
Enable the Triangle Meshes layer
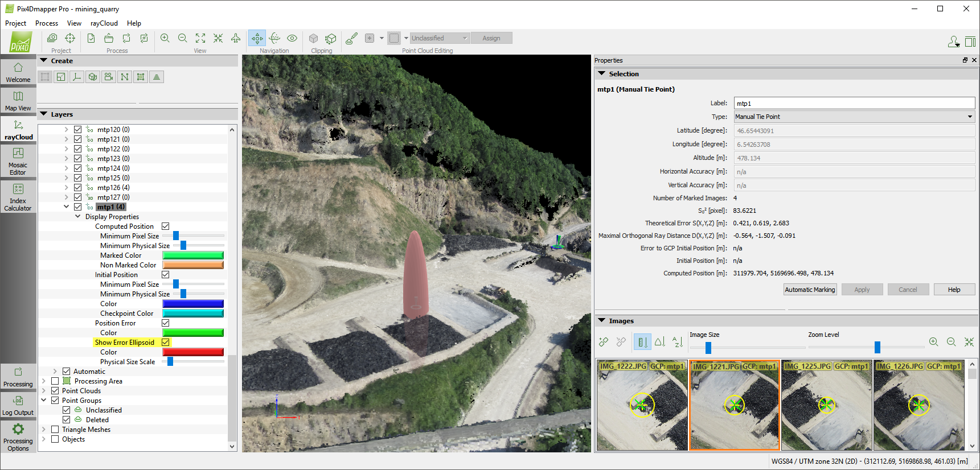tap(55, 430)
